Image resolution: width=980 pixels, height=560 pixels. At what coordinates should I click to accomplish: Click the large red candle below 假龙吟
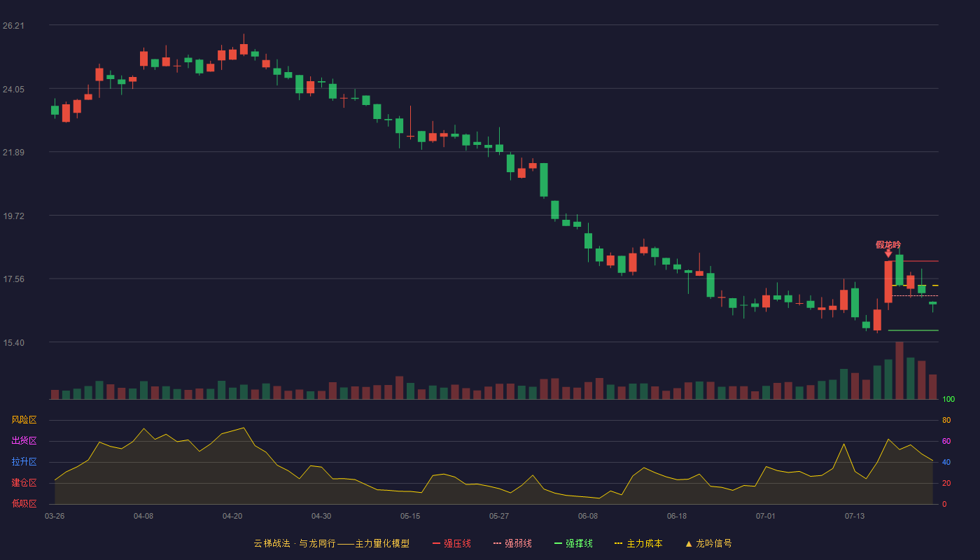888,281
